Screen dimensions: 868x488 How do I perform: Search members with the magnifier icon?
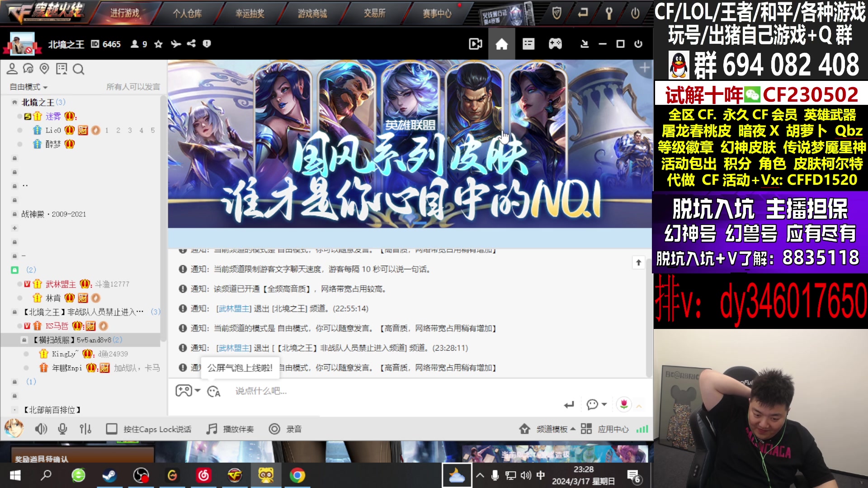click(78, 69)
